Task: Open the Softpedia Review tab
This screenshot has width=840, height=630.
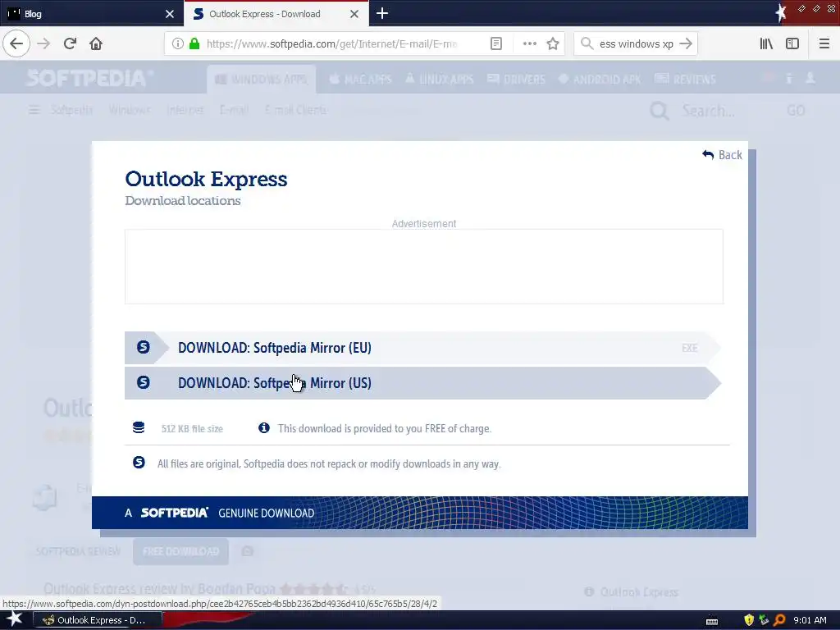Action: 78,551
